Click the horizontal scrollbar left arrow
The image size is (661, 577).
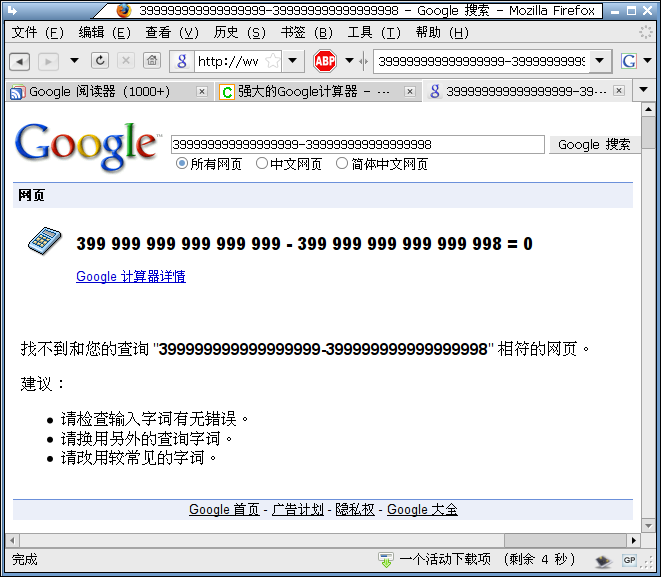point(12,540)
